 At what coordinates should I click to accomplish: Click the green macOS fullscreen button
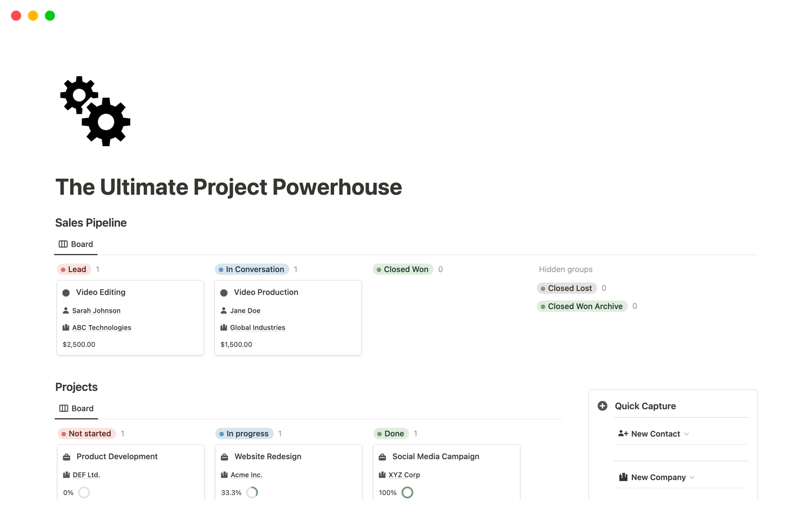50,16
